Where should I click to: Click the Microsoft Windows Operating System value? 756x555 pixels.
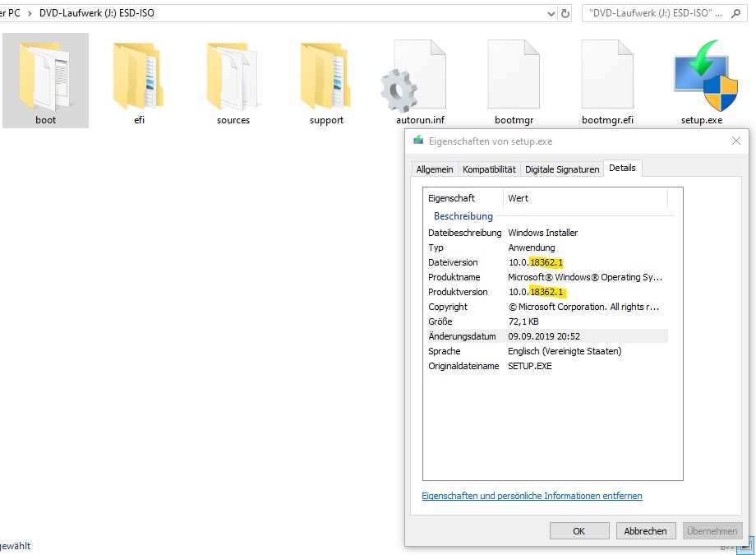pos(585,277)
